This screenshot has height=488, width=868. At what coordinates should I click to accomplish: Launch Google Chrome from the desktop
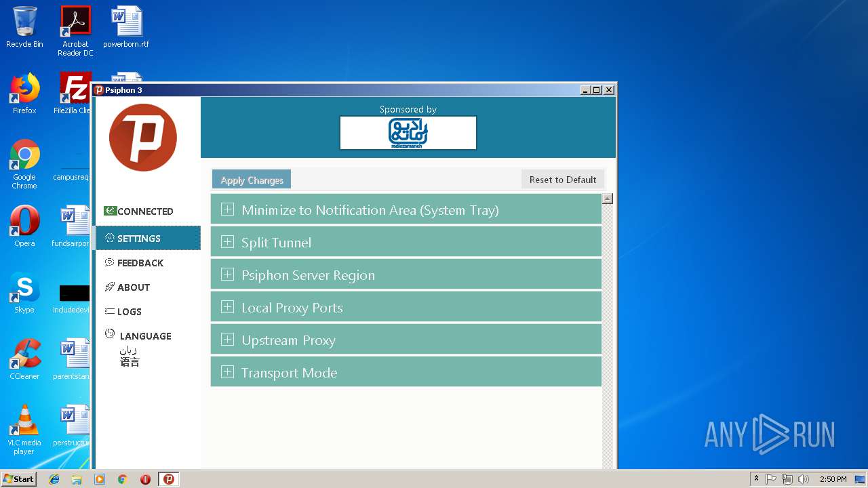[24, 164]
